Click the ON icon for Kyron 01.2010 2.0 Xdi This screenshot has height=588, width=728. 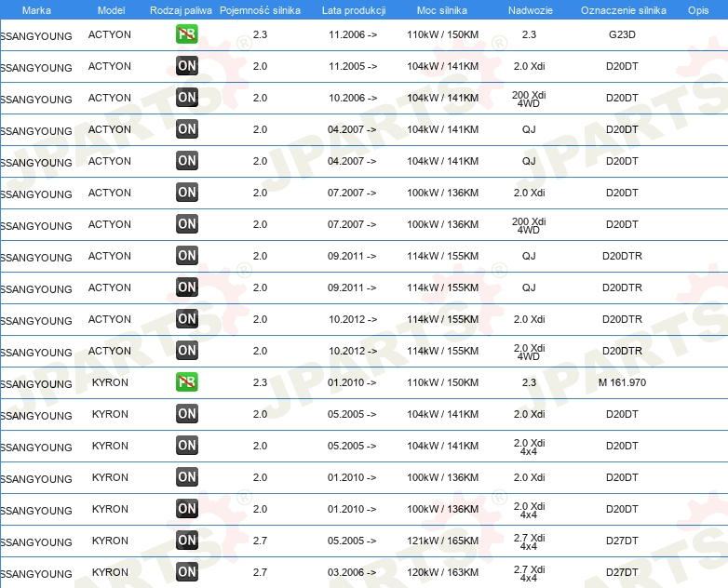click(186, 476)
